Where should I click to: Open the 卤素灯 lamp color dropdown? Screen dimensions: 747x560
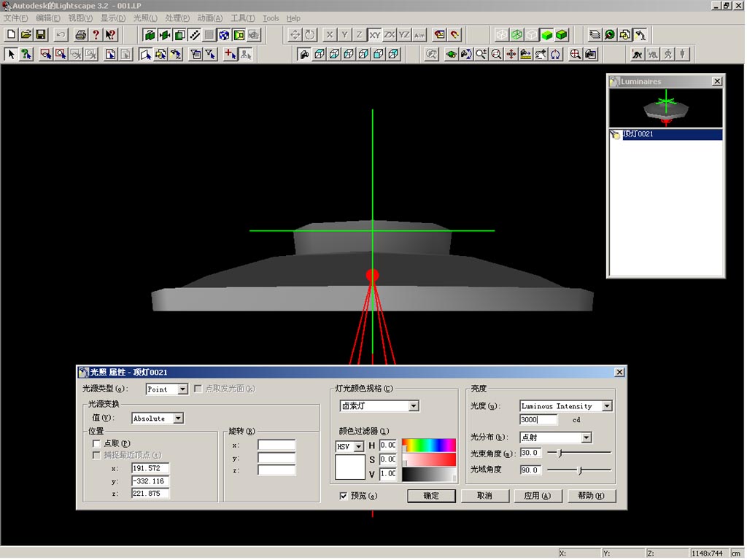click(x=414, y=406)
